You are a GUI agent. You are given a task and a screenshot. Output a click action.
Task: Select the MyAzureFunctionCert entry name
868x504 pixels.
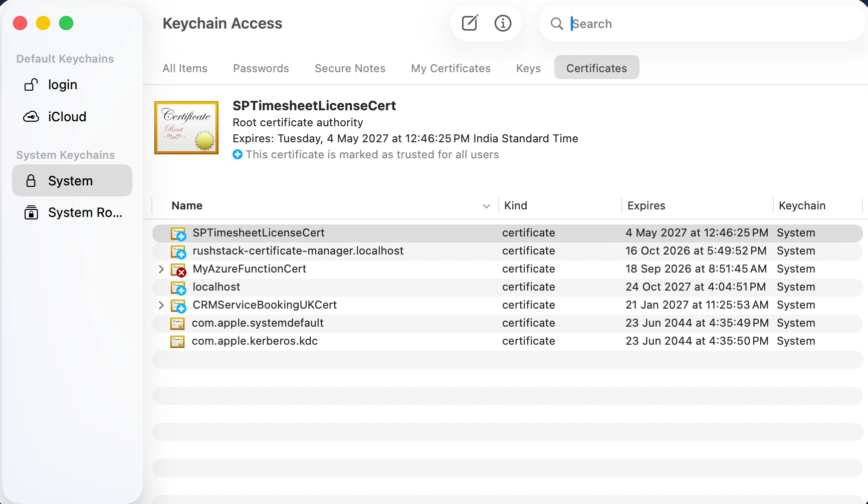click(250, 269)
